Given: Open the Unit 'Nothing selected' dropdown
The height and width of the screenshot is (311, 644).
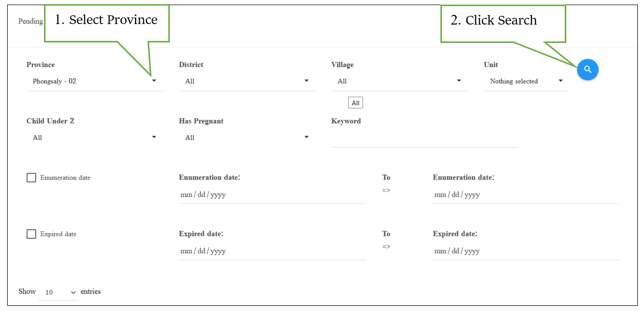Looking at the screenshot, I should coord(526,81).
